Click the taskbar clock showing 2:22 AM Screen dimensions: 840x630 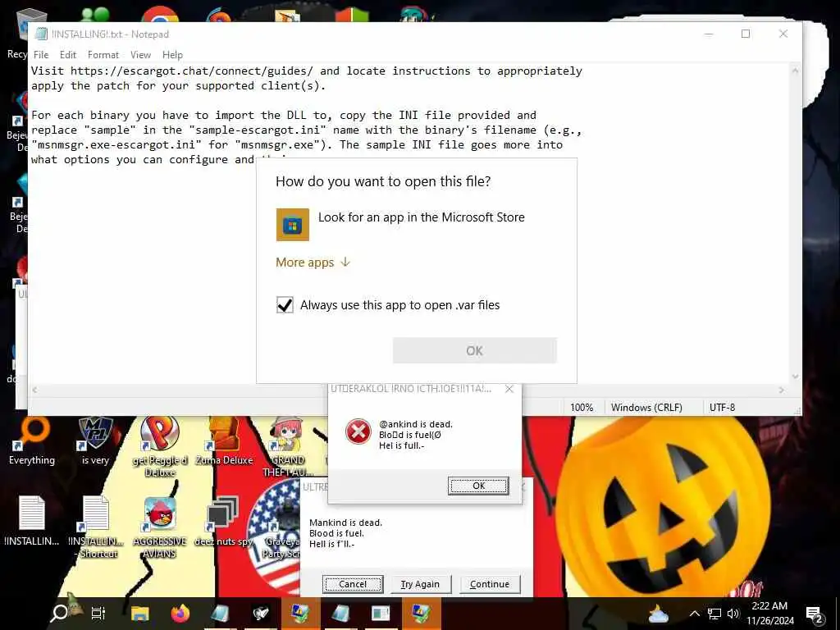(x=769, y=614)
